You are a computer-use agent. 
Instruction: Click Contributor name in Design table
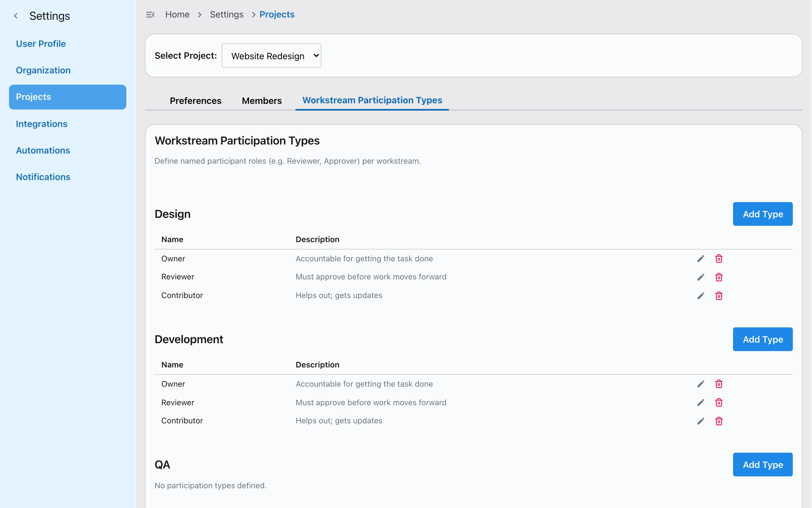[x=182, y=295]
